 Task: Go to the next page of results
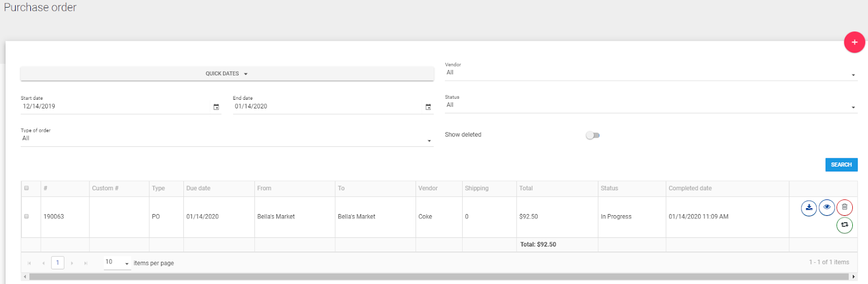72,263
